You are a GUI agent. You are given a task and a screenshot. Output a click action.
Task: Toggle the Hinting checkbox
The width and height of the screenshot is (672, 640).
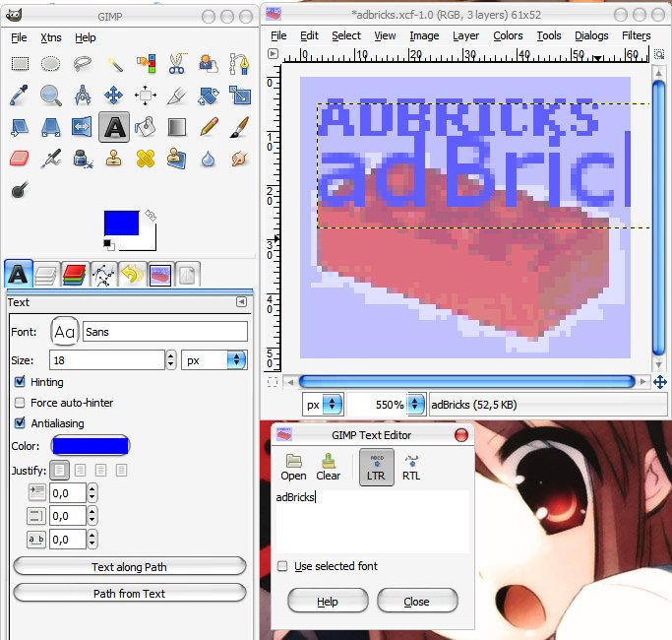click(x=20, y=382)
